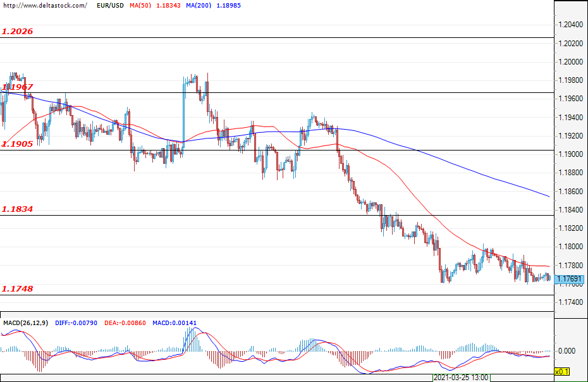The height and width of the screenshot is (382, 588).
Task: Click the 1.19600 price axis tick
Action: pos(570,99)
